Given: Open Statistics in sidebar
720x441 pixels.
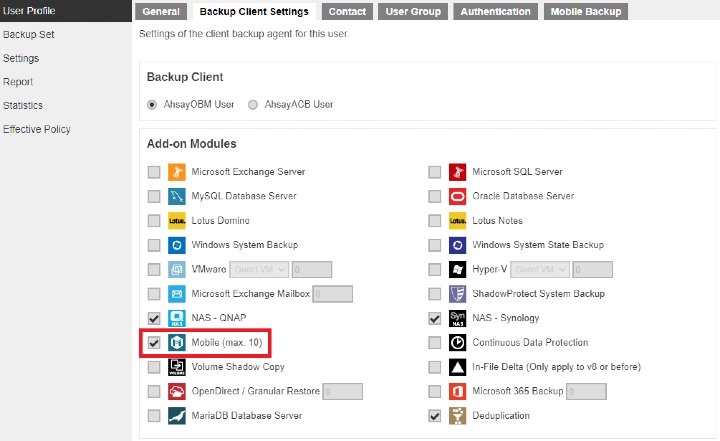Looking at the screenshot, I should pos(22,106).
